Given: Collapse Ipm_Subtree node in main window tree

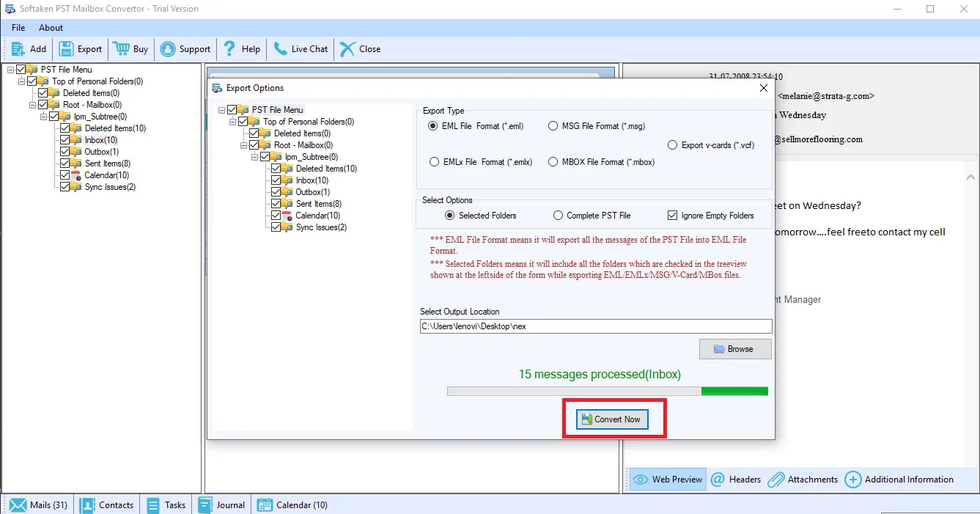Looking at the screenshot, I should point(43,117).
